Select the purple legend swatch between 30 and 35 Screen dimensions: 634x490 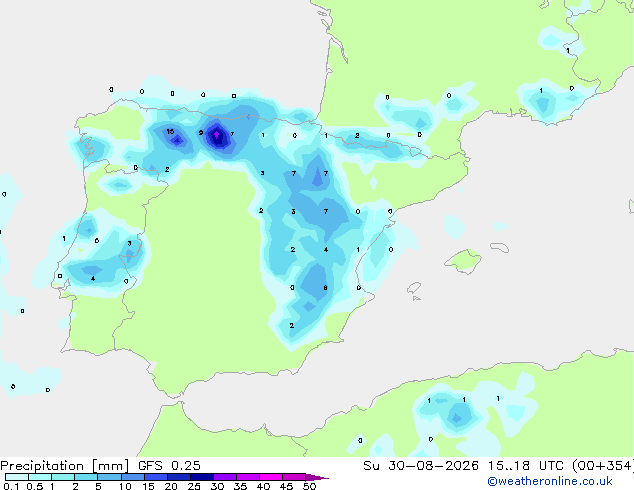(x=225, y=477)
